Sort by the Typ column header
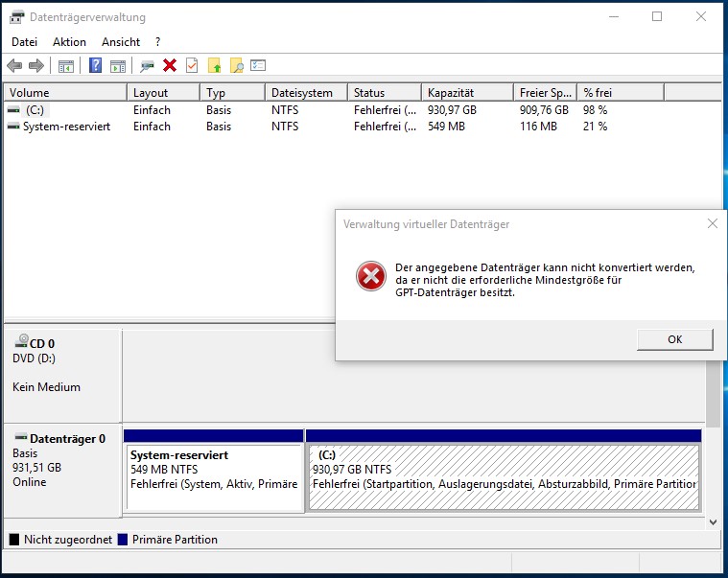Screen dimensions: 728x578 (x=233, y=92)
